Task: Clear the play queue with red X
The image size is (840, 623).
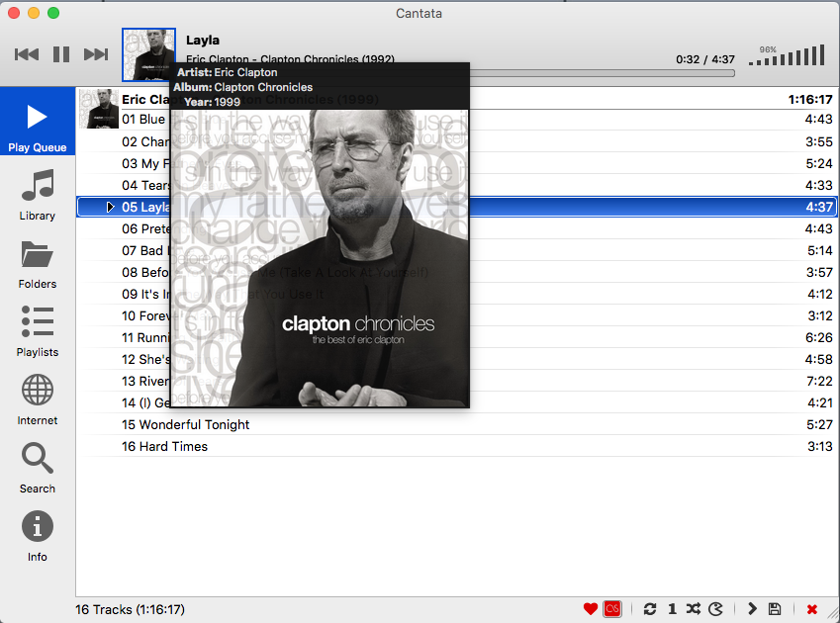Action: [812, 609]
